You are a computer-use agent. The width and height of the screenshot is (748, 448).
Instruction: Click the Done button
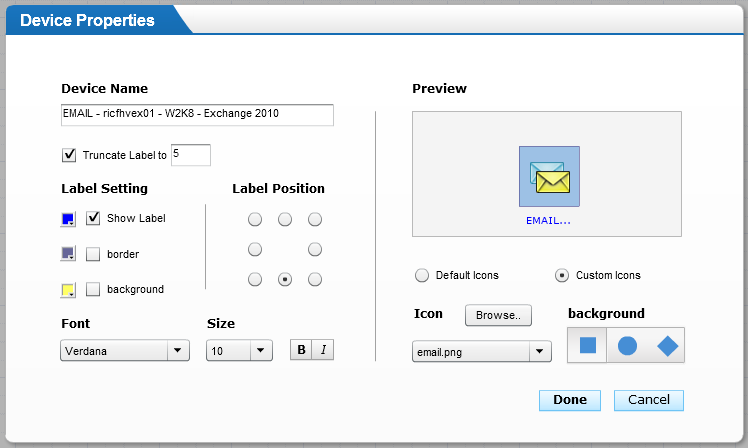pos(570,400)
